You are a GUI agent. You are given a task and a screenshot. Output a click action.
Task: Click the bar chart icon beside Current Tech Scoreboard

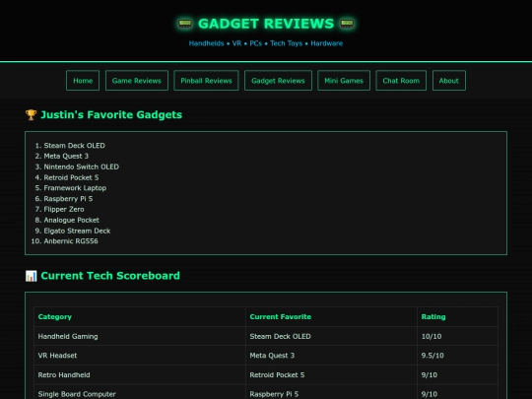coord(31,276)
